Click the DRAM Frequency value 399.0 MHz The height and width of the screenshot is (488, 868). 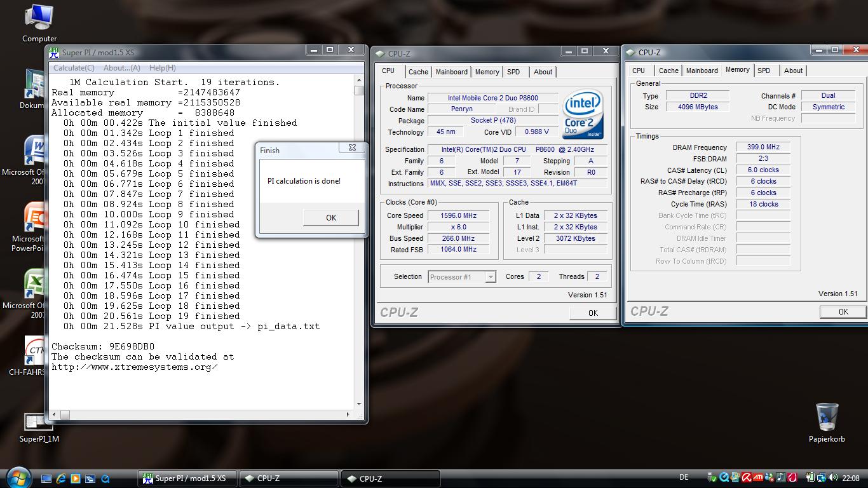[x=763, y=147]
